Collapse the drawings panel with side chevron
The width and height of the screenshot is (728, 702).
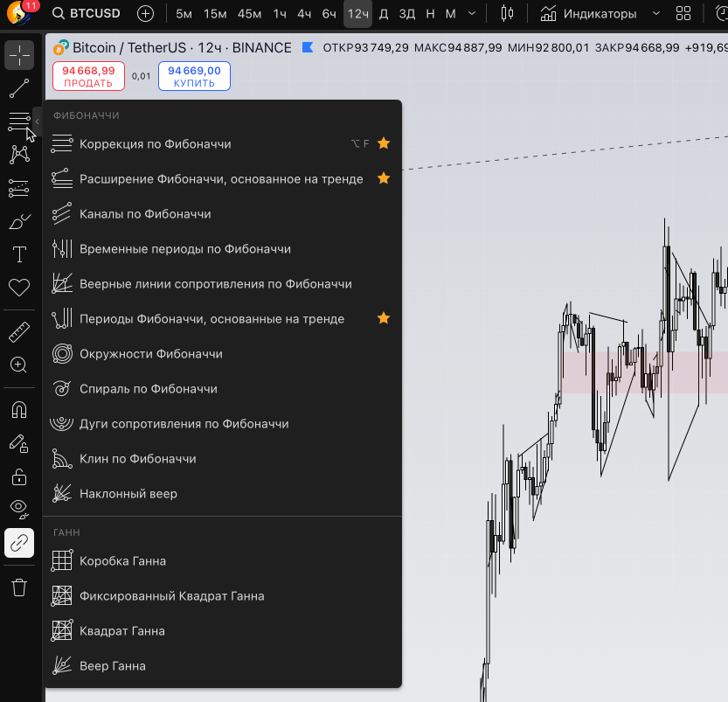(38, 122)
